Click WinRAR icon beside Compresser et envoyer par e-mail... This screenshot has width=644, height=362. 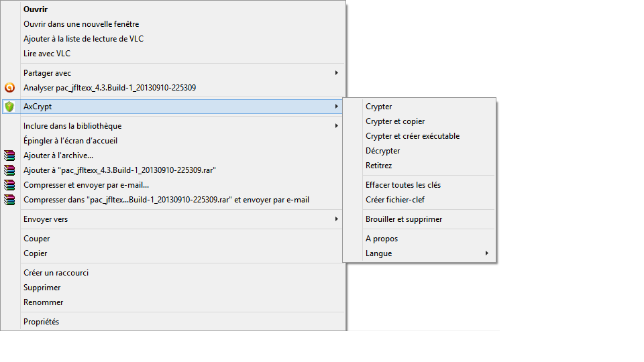coord(9,185)
